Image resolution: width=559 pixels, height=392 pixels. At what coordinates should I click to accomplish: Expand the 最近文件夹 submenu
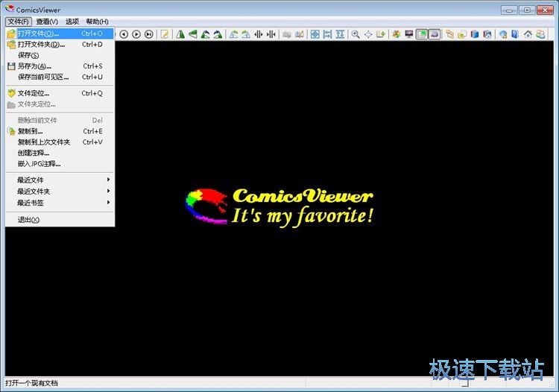tap(60, 192)
